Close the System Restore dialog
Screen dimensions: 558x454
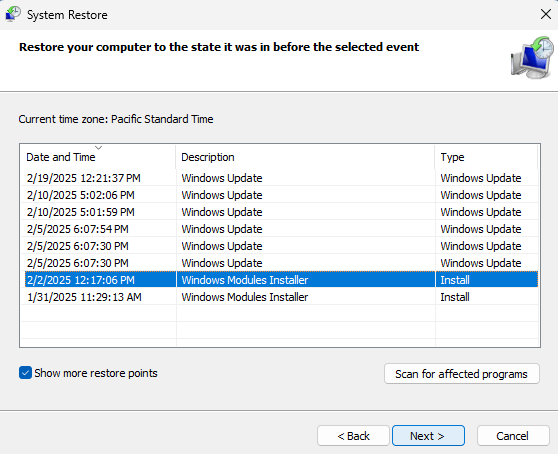pos(546,14)
